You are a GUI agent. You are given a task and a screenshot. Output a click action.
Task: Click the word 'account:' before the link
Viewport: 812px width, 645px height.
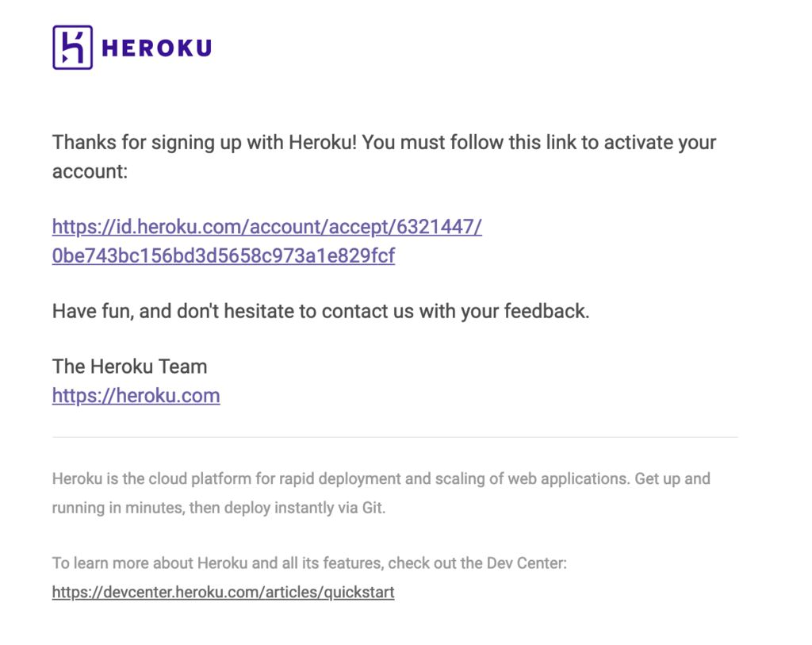(90, 171)
